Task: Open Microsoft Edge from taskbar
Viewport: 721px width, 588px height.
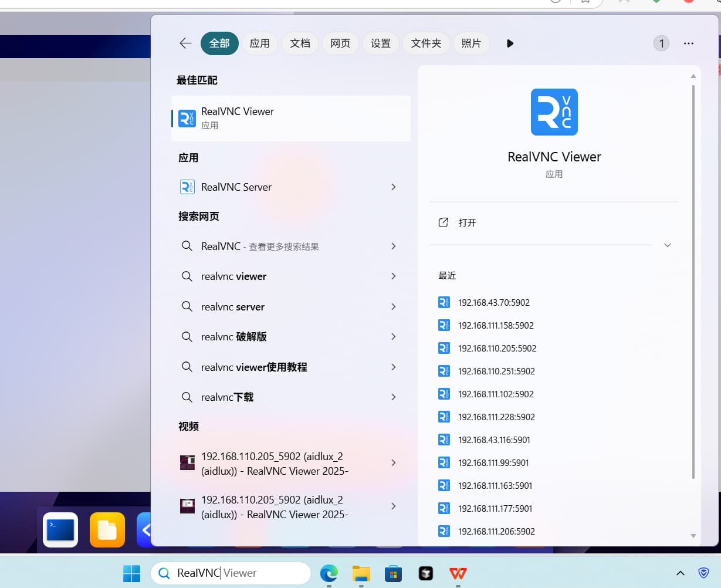Action: 329,573
